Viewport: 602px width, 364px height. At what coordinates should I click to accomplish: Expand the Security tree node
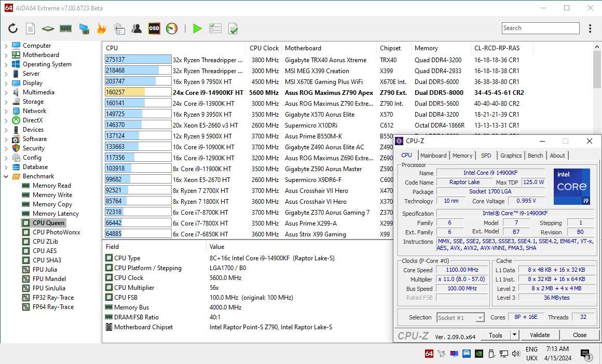coord(6,148)
